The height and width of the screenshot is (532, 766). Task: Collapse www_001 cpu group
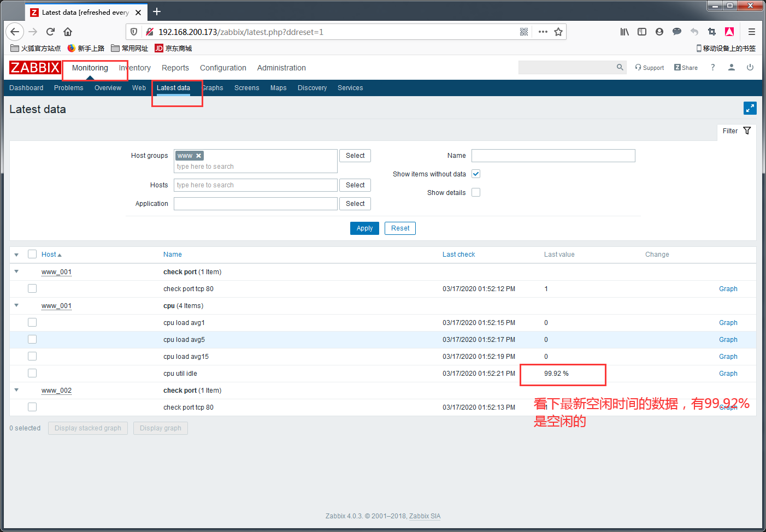(16, 305)
